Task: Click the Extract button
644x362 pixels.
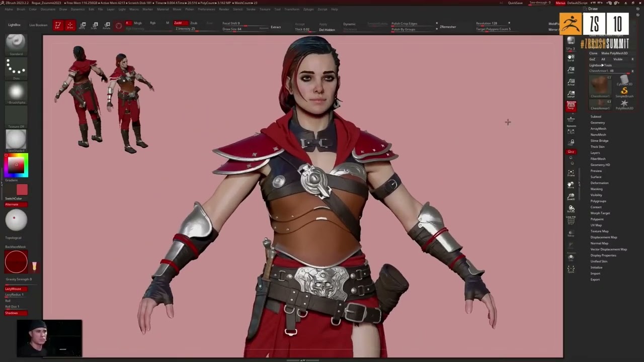Action: (x=276, y=27)
